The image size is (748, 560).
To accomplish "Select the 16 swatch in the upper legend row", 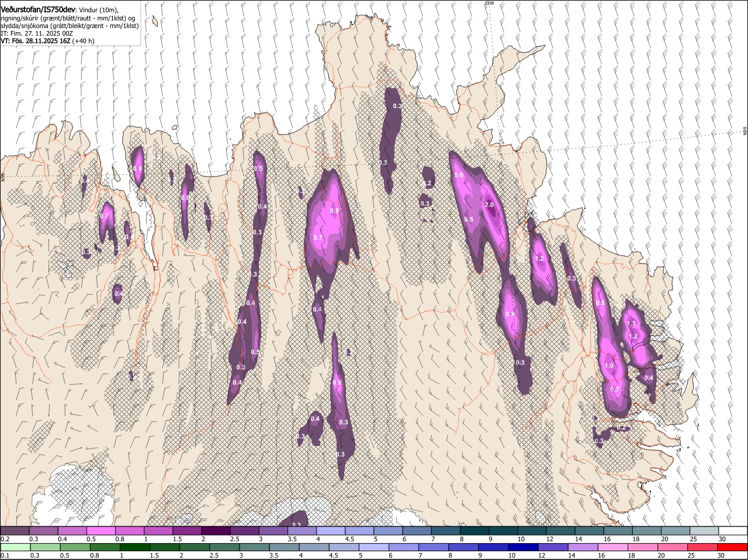I will point(617,531).
